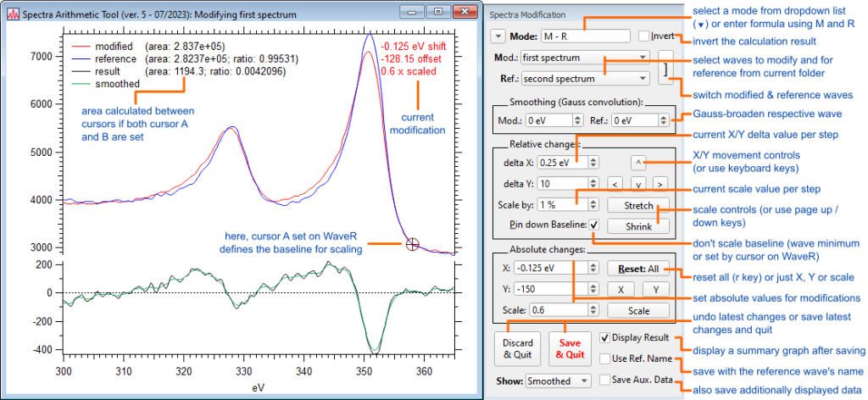Toggle the Save Aux. Data checkbox
Screen dimensions: 868x400
(605, 380)
